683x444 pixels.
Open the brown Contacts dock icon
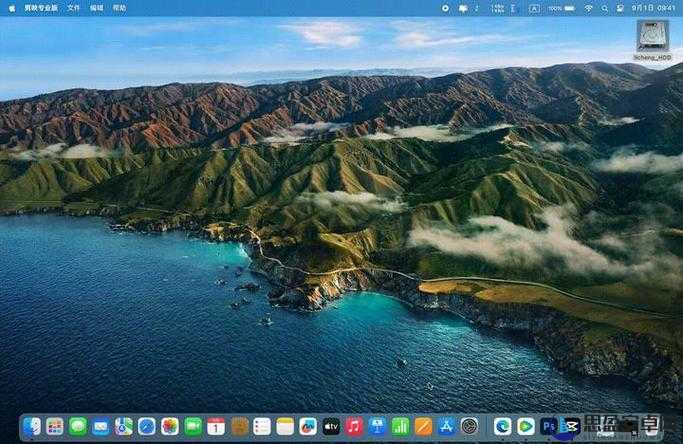click(x=239, y=427)
